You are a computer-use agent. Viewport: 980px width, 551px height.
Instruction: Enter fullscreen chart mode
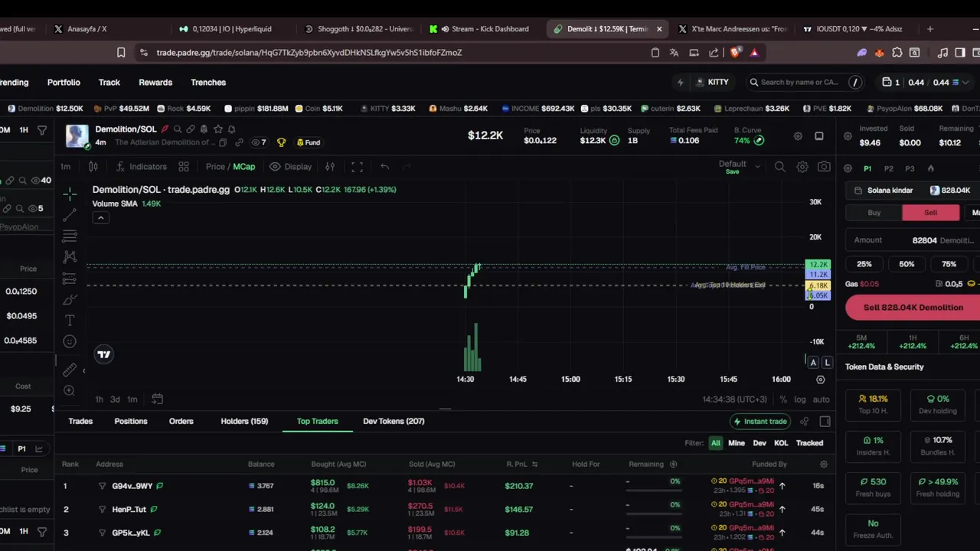tap(357, 166)
